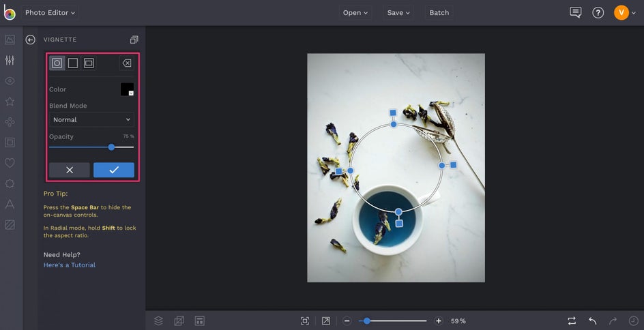
Task: Open the Touch Up eye icon
Action: pos(10,81)
